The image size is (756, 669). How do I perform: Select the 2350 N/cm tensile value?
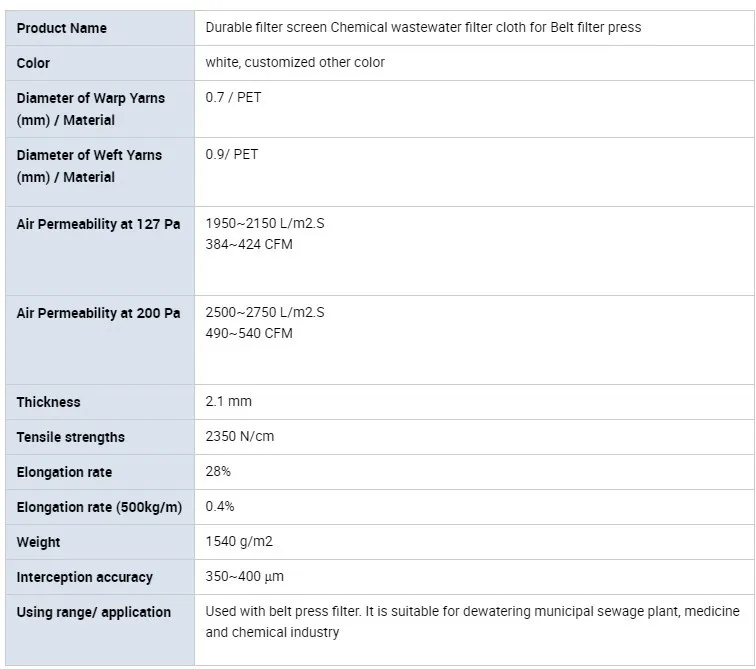tap(240, 436)
